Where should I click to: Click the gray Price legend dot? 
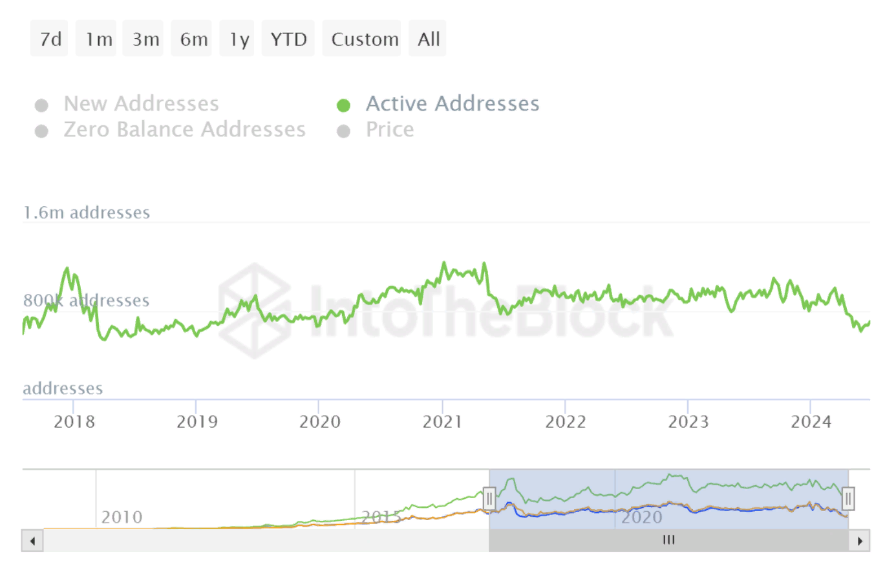[344, 131]
